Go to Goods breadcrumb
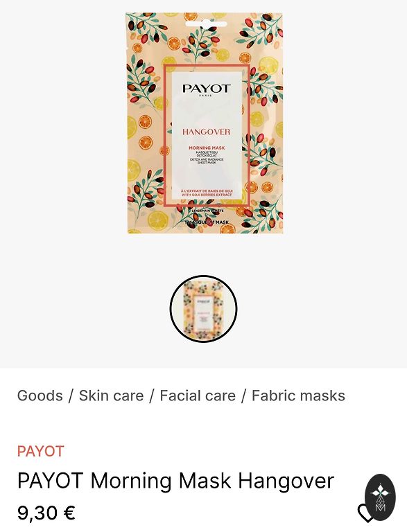Screen dimensions: 407x532 coord(40,396)
